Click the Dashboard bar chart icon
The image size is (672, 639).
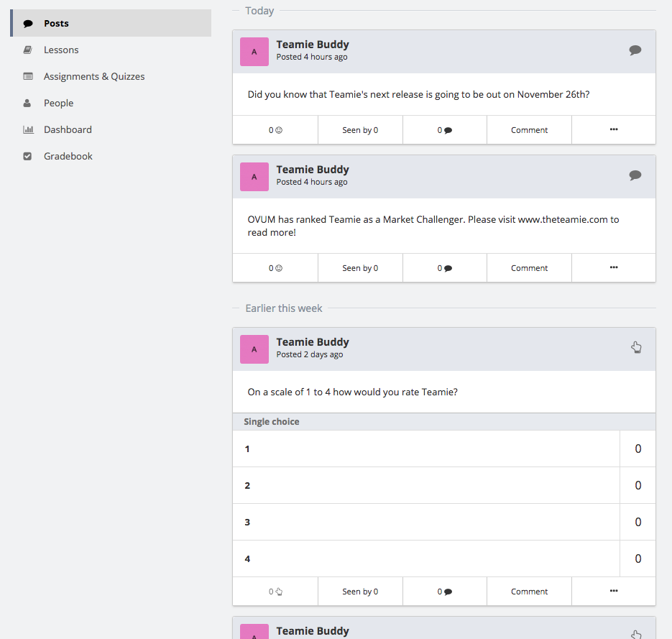coord(28,129)
